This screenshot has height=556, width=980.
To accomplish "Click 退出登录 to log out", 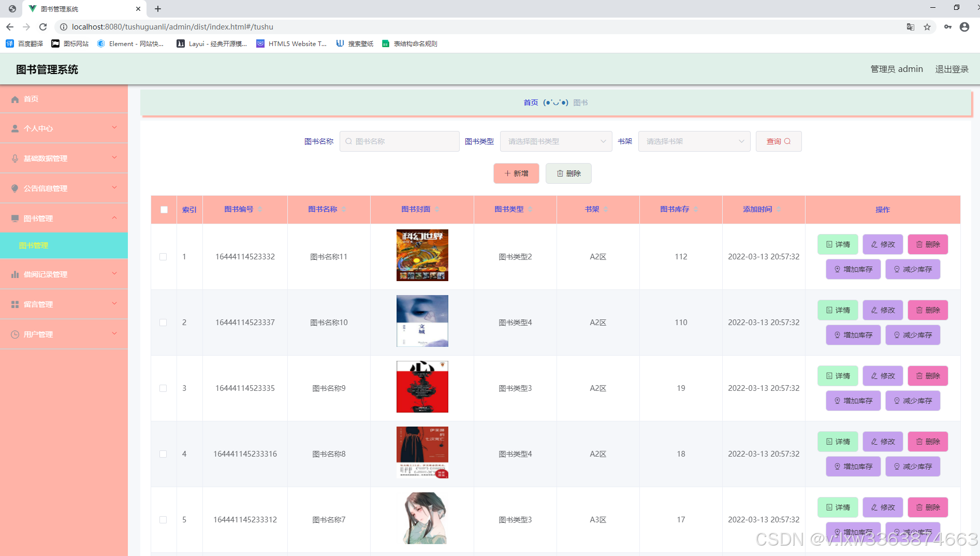I will coord(952,68).
